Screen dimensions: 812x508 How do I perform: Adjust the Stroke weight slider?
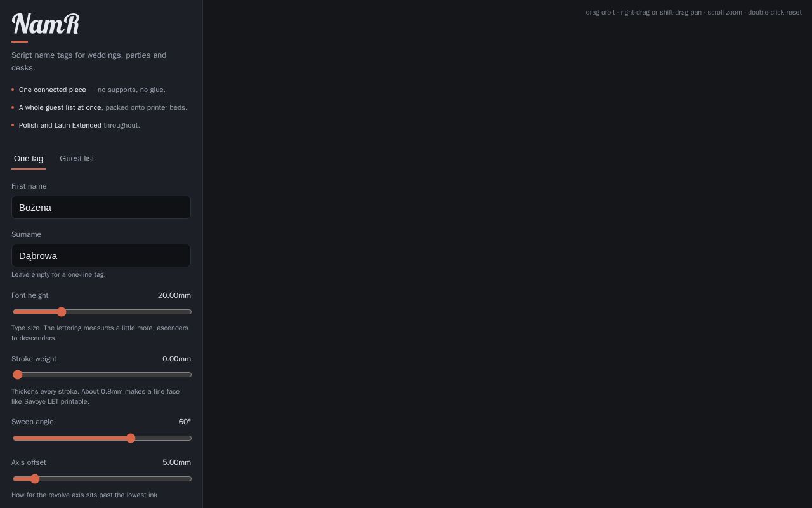(x=102, y=375)
